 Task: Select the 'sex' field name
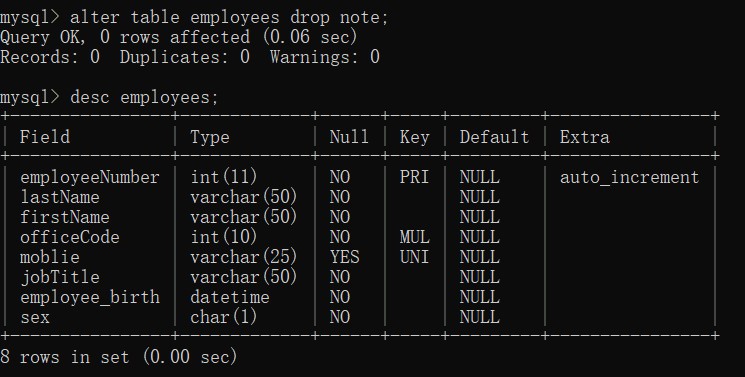(x=35, y=317)
